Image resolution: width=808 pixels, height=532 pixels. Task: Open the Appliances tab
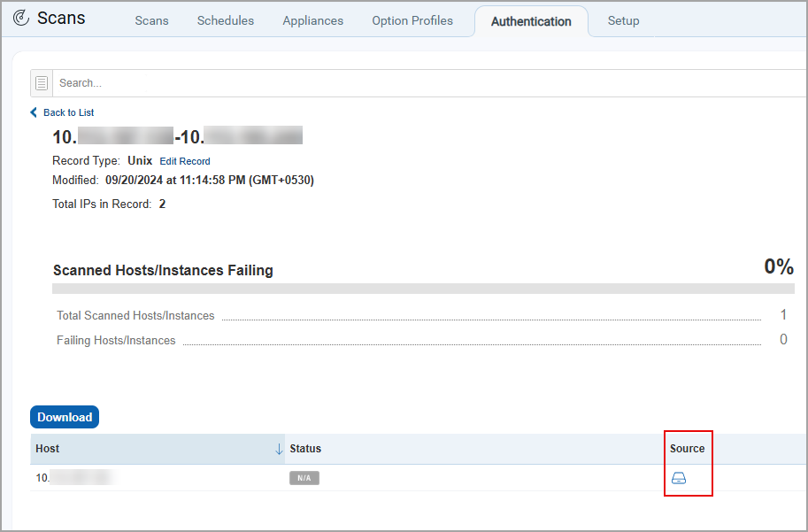click(312, 20)
